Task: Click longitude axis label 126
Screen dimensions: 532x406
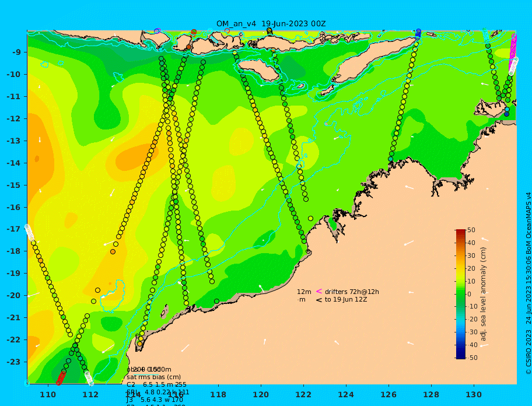Action: coord(388,395)
